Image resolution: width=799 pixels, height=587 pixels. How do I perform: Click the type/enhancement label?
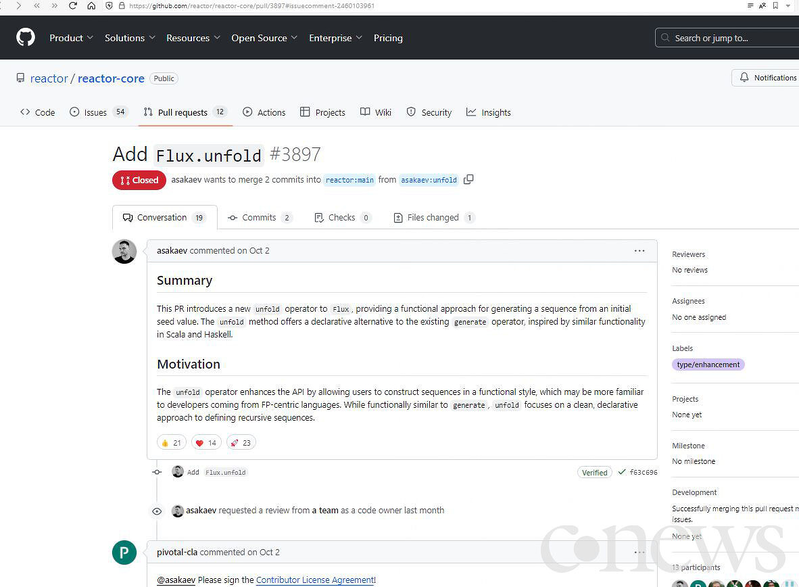tap(708, 364)
